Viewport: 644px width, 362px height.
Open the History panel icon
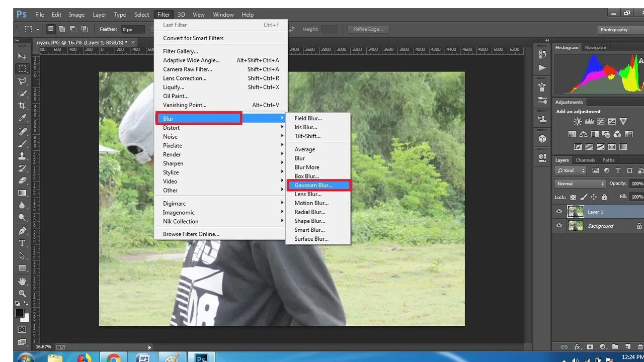[x=542, y=54]
